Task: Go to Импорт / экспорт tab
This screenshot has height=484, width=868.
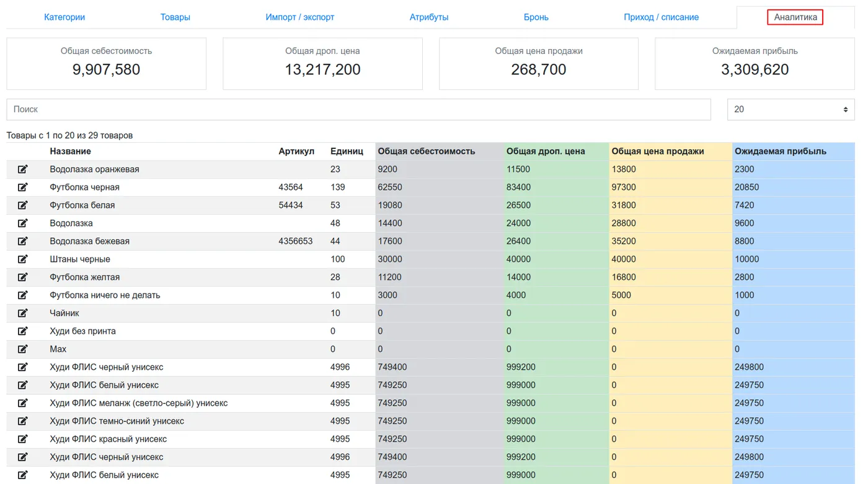Action: pos(300,17)
